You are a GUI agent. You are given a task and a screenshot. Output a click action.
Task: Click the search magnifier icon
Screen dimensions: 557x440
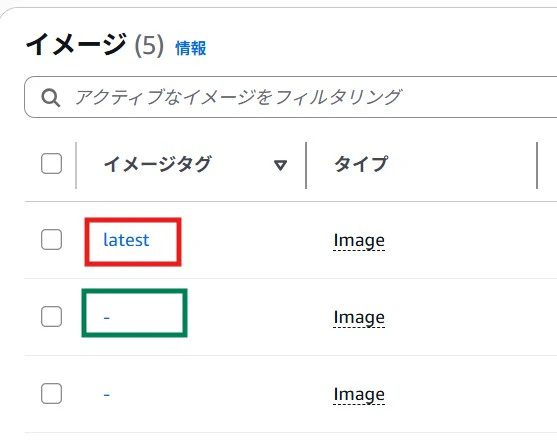50,98
